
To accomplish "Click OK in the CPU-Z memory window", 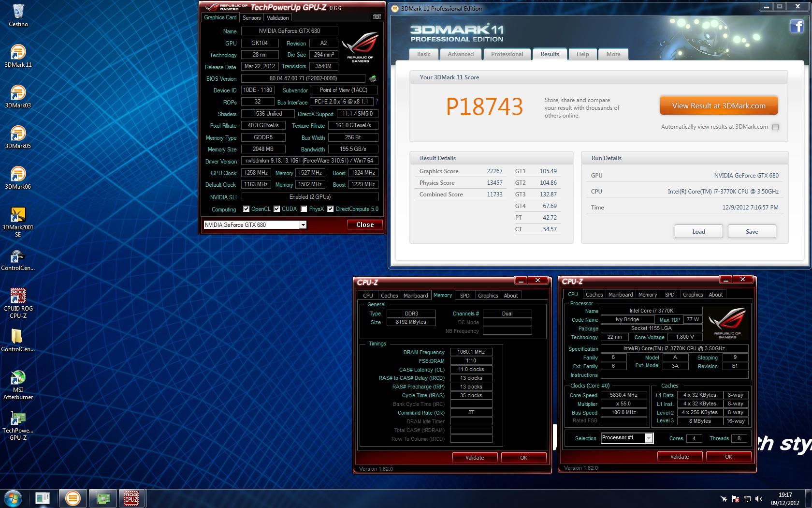I will pos(523,458).
